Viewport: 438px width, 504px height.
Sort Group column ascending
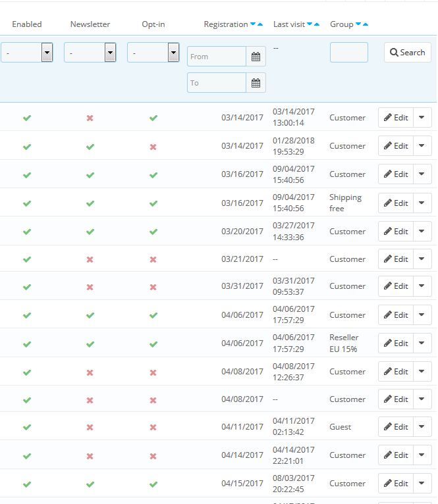366,24
